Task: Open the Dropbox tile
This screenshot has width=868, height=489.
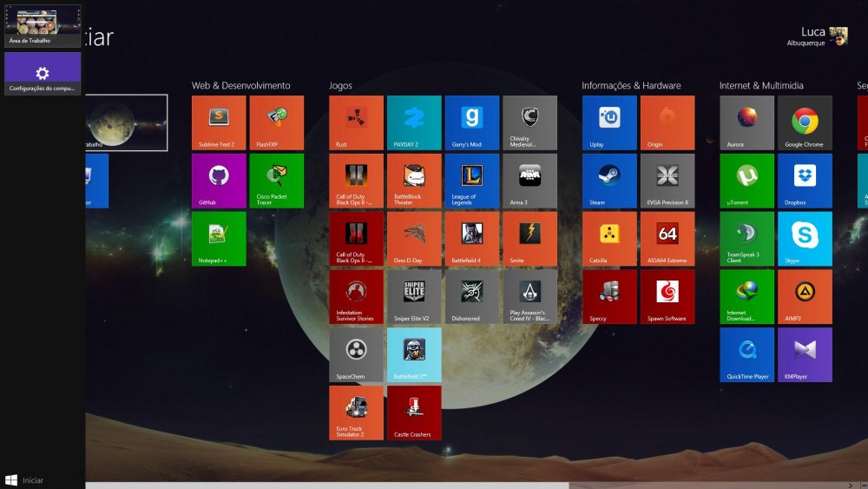Action: (805, 181)
